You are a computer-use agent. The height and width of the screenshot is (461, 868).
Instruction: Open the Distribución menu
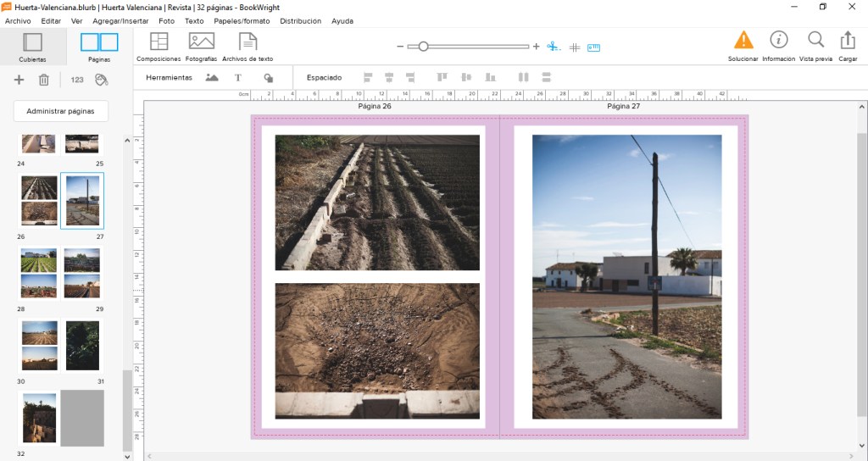[x=300, y=20]
